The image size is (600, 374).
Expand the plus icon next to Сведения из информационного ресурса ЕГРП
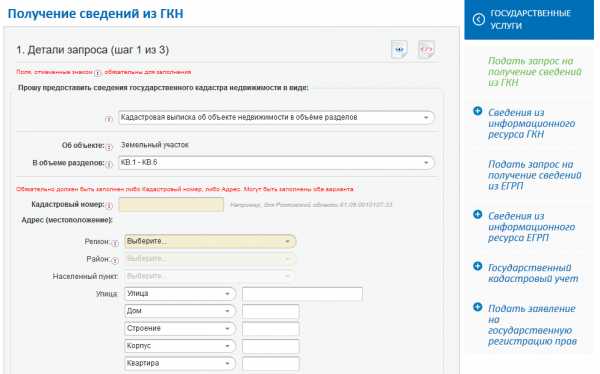(478, 214)
